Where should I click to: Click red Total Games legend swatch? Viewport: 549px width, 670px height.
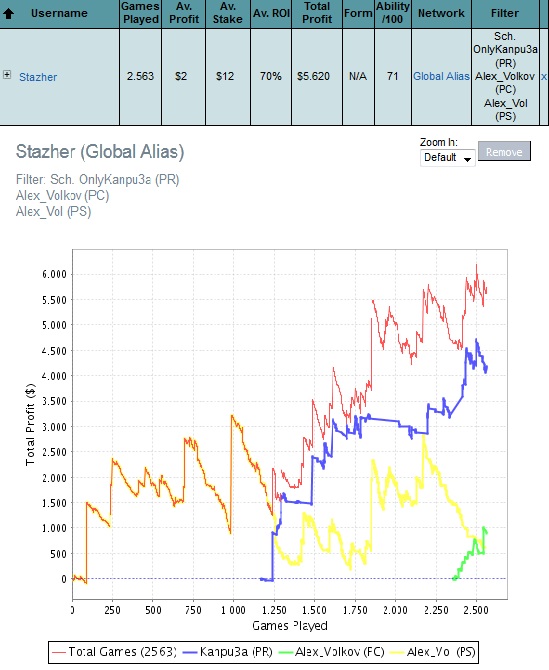tap(59, 652)
